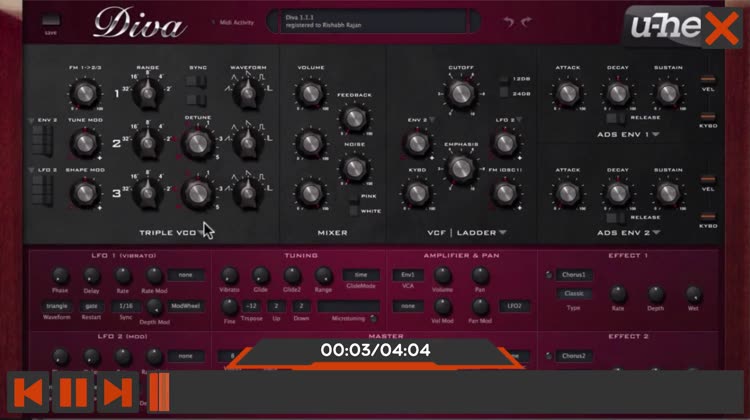
Task: Click the Noise knob in mixer
Action: [x=354, y=168]
